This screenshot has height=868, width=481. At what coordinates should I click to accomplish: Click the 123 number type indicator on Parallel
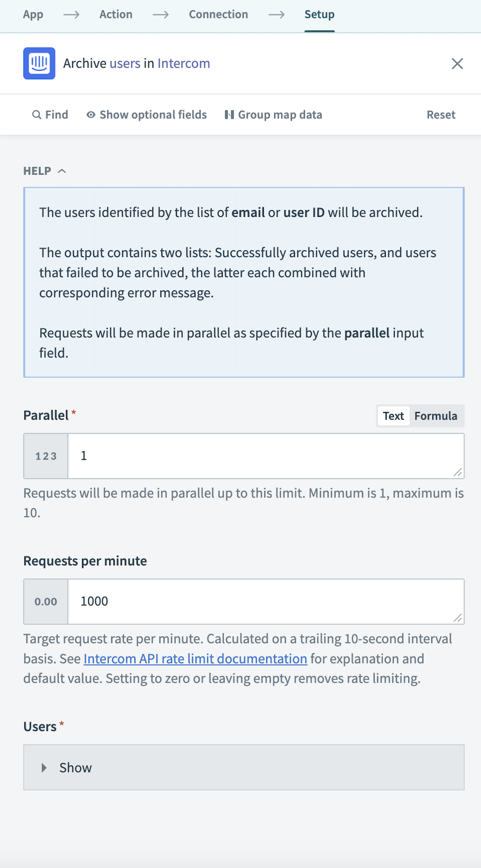45,456
